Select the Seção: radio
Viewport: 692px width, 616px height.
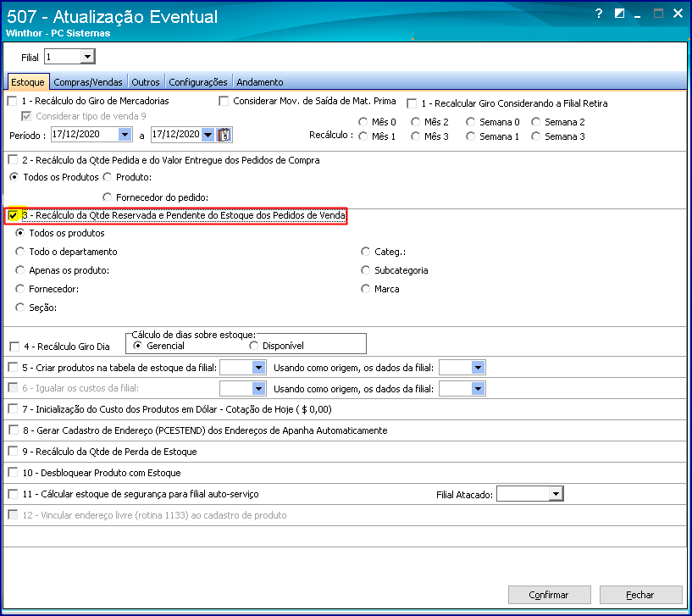[x=19, y=308]
